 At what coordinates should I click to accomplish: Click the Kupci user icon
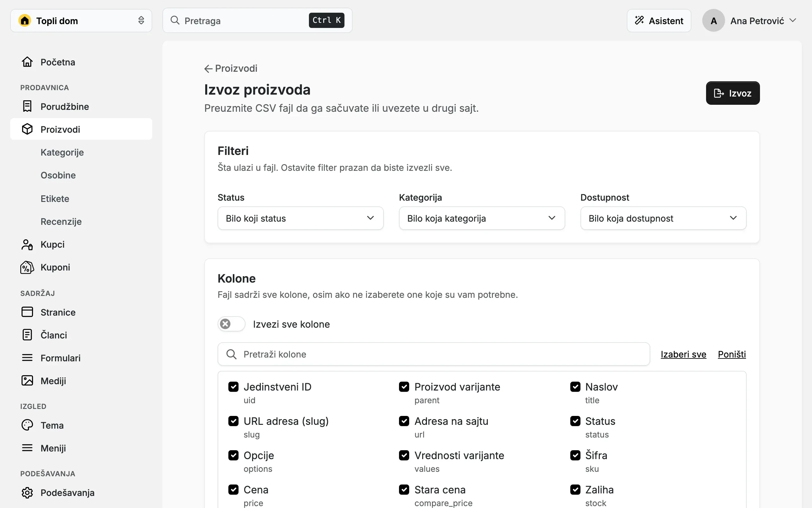(27, 244)
